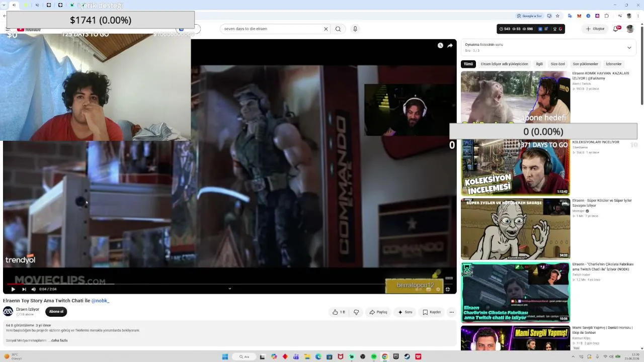Click the video progress bar

click(x=229, y=284)
